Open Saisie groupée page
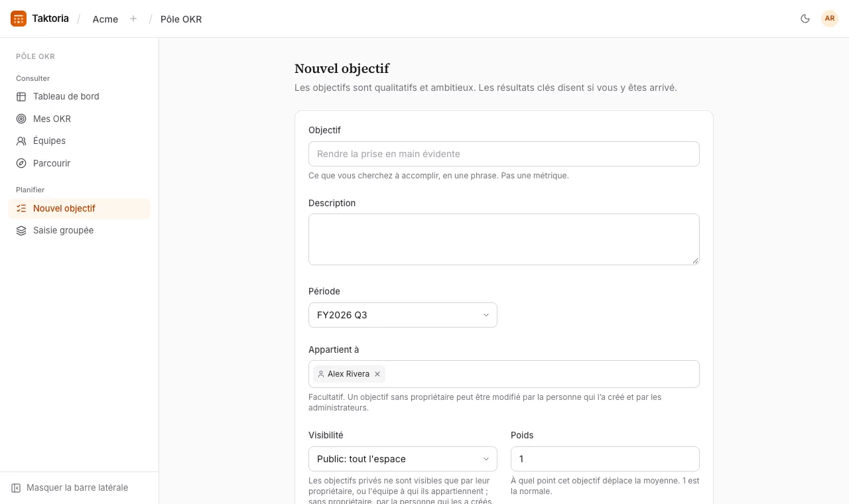This screenshot has width=849, height=504. click(x=80, y=231)
